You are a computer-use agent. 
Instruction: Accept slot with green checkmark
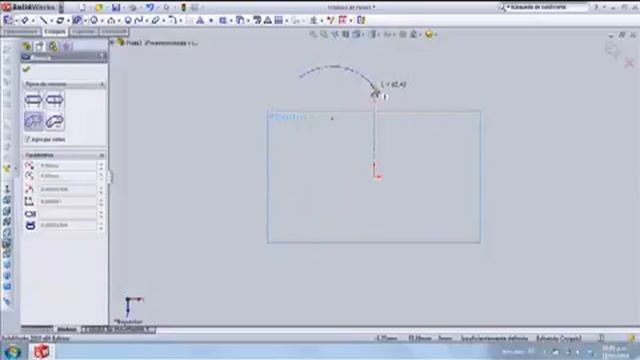pyautogui.click(x=27, y=69)
